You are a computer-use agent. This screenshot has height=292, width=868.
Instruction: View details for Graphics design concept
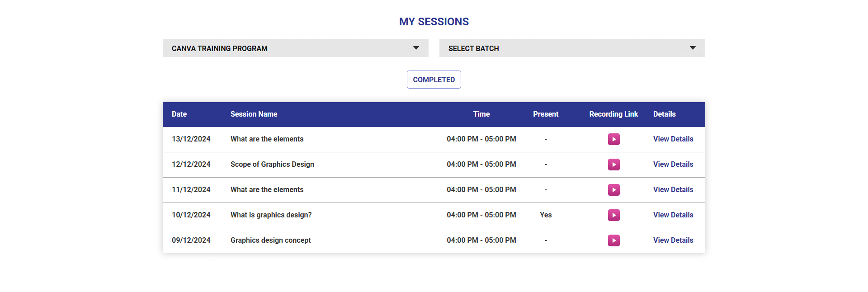(673, 240)
